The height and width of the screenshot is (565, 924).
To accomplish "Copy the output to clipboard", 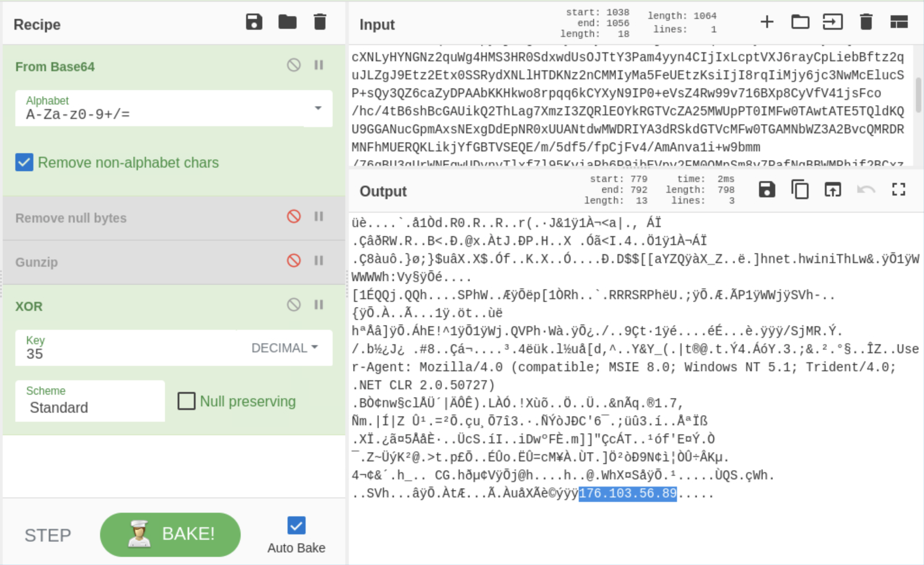I will 801,189.
